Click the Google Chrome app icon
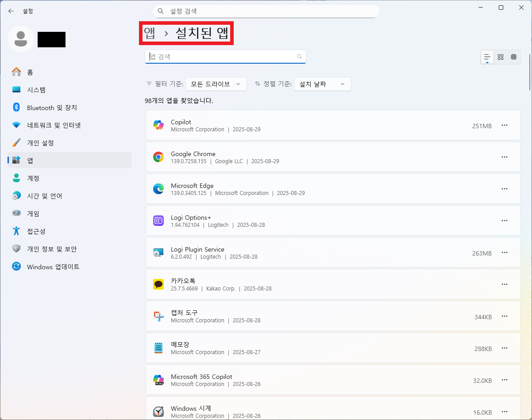 pyautogui.click(x=158, y=157)
